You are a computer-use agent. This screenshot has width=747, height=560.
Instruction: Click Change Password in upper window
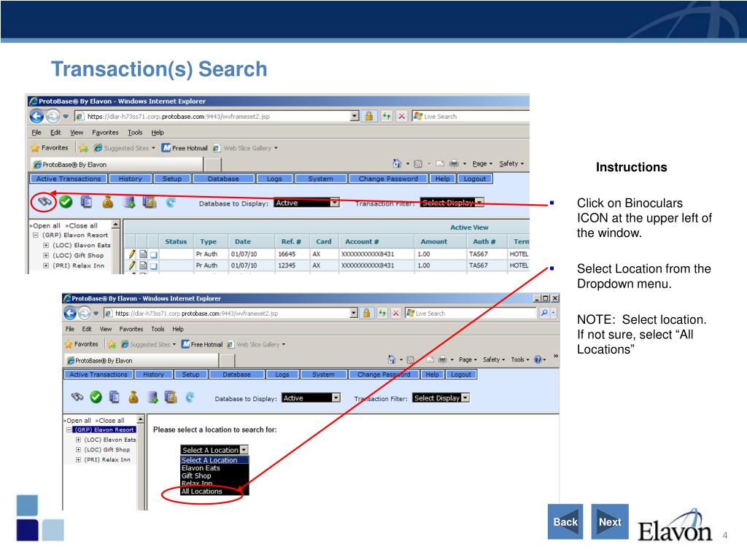(388, 179)
